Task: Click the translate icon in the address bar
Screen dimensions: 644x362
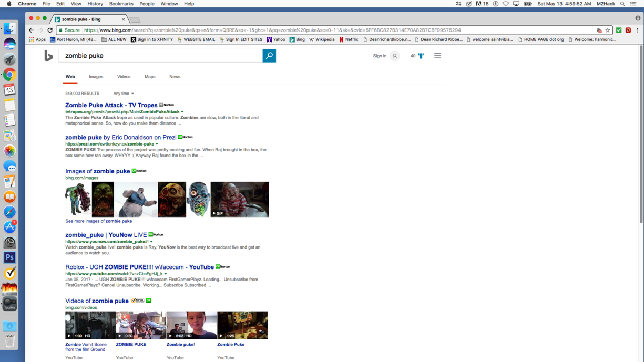Action: click(599, 30)
